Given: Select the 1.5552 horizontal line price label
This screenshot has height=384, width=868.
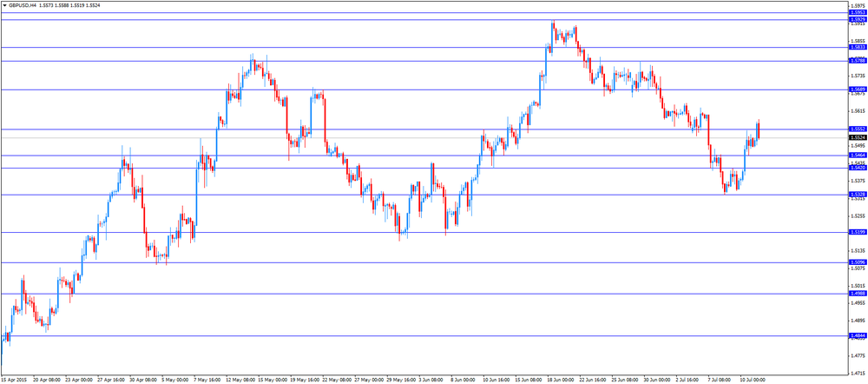Looking at the screenshot, I should [858, 129].
